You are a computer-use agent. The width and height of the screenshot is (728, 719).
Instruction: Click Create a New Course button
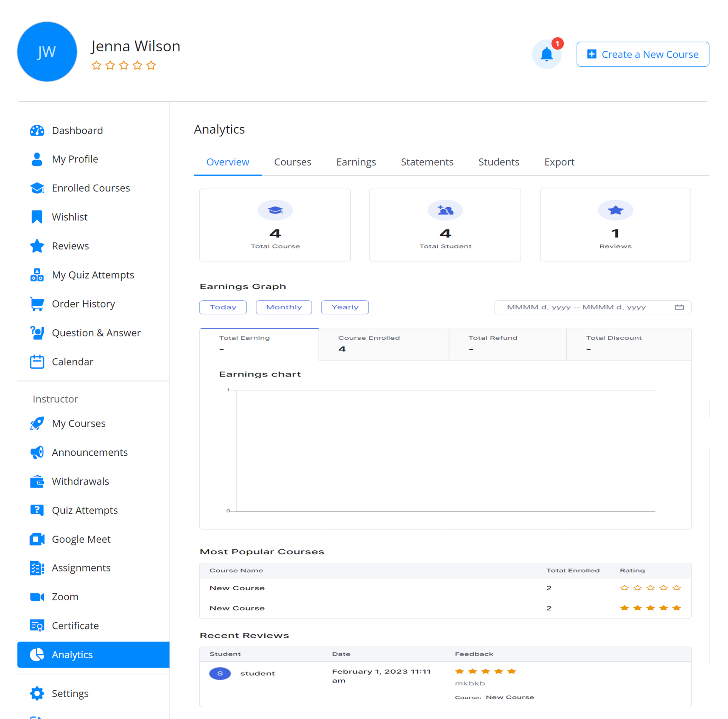tap(642, 54)
